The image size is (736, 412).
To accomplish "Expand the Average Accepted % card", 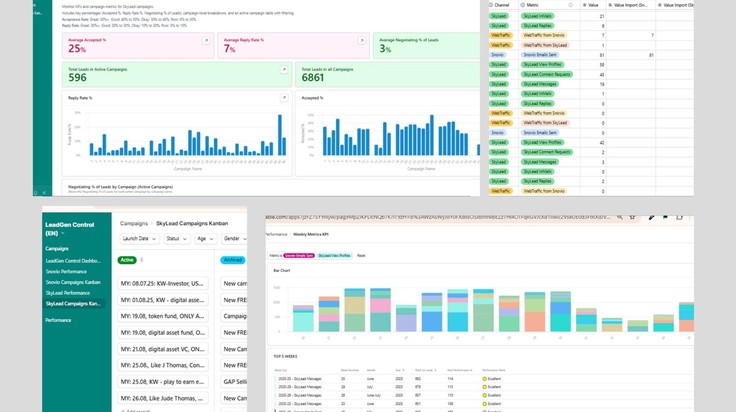I will [x=206, y=41].
